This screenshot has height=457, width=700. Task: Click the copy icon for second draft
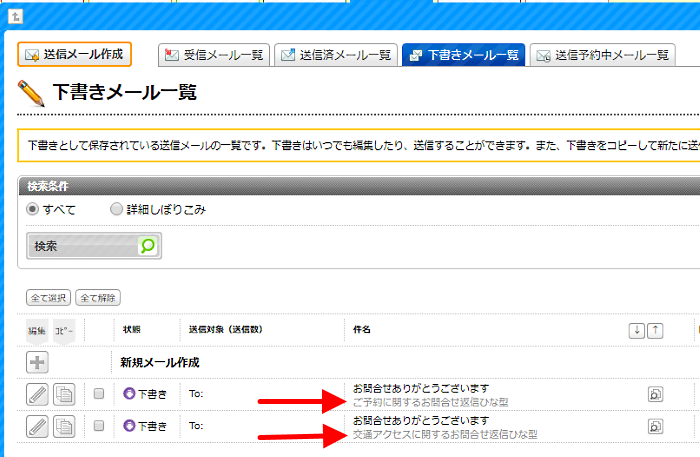(64, 426)
